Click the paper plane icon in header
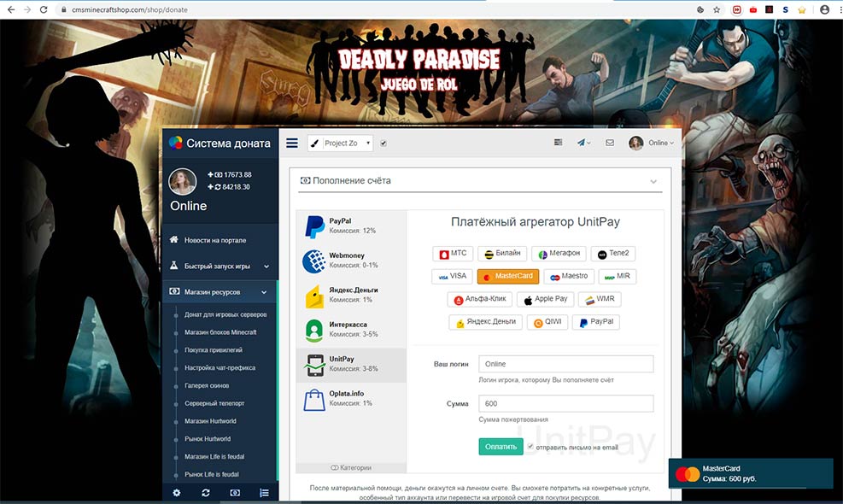843x504 pixels. 583,143
